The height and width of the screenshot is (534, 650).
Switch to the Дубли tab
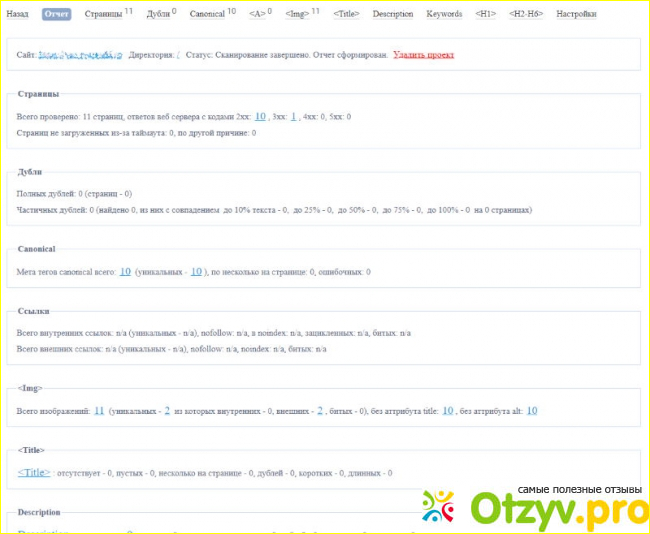click(x=158, y=14)
